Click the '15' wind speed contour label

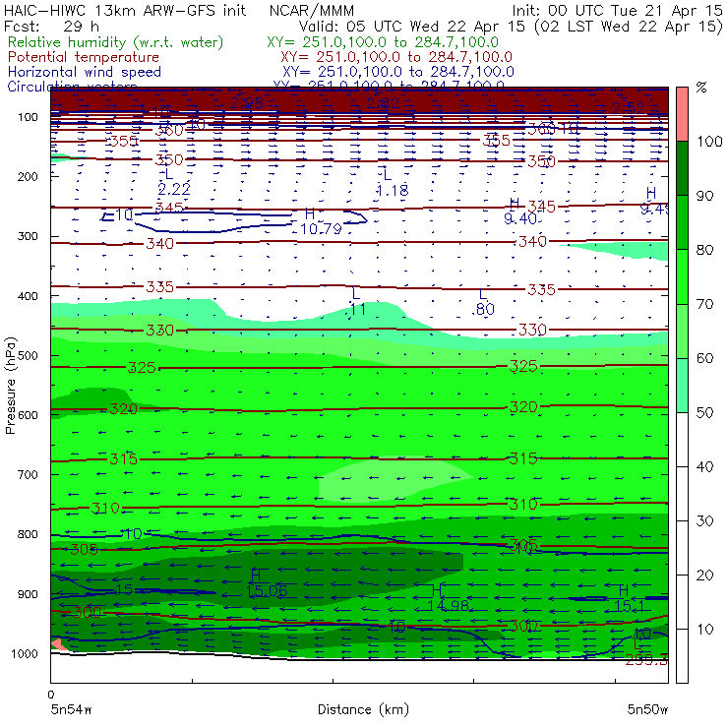coord(124,589)
